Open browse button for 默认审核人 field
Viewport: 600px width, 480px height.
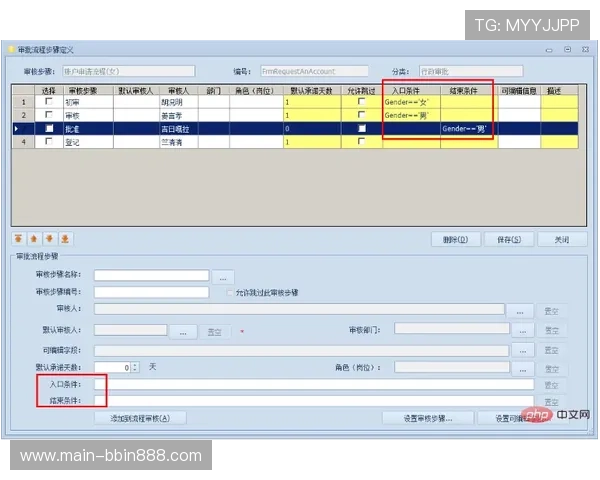click(x=183, y=332)
